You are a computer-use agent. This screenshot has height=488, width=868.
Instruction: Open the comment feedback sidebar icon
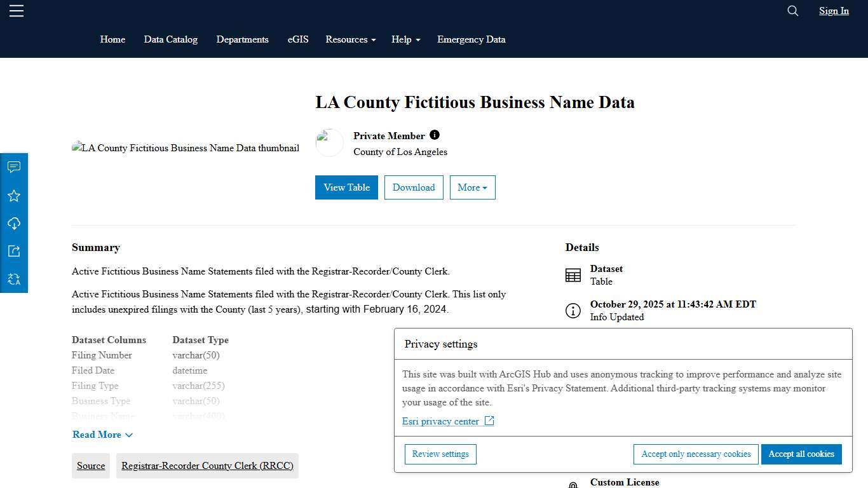pos(13,167)
